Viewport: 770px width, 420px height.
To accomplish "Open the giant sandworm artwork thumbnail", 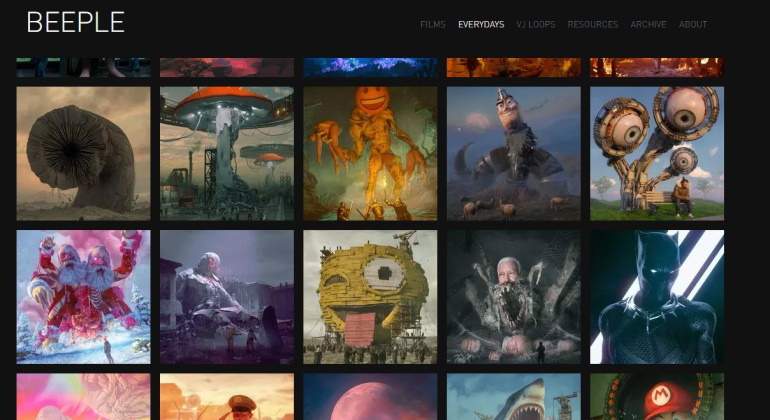I will pyautogui.click(x=83, y=154).
